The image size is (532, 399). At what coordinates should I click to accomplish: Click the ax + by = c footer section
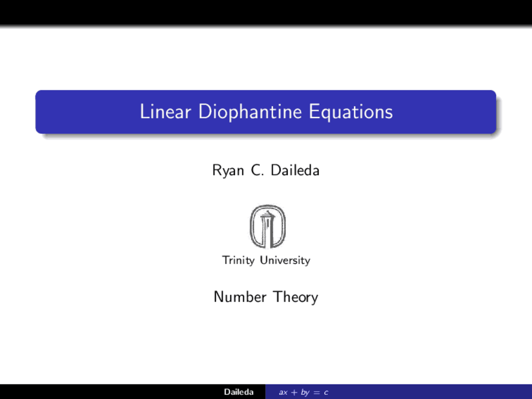click(x=303, y=392)
